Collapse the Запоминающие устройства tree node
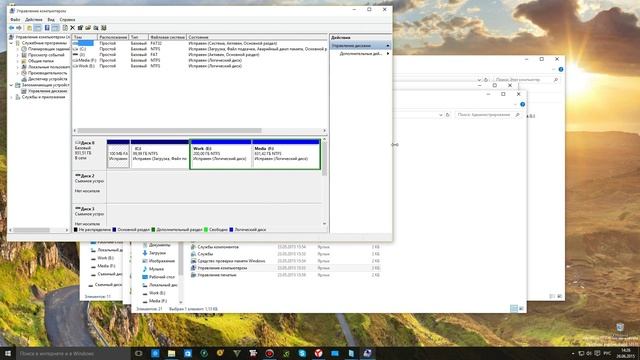The image size is (640, 360). pos(11,85)
